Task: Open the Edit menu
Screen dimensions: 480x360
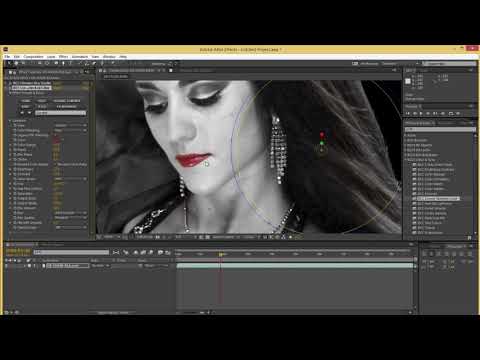Action: click(17, 57)
